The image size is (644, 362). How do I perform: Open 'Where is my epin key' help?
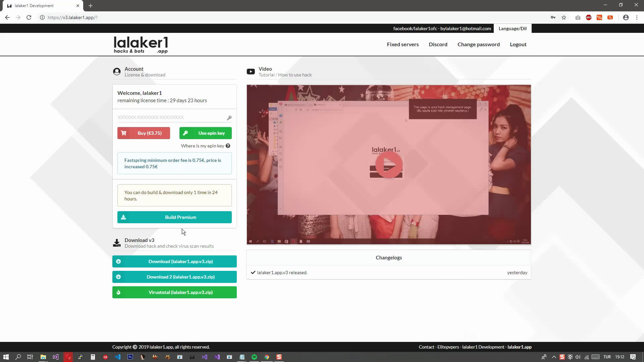coord(206,146)
